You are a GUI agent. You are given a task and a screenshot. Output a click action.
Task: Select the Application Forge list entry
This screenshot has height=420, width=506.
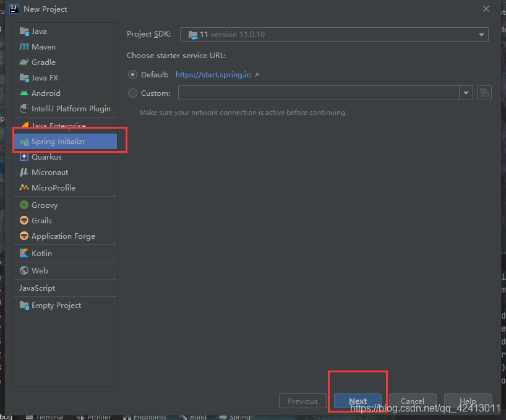click(x=65, y=236)
